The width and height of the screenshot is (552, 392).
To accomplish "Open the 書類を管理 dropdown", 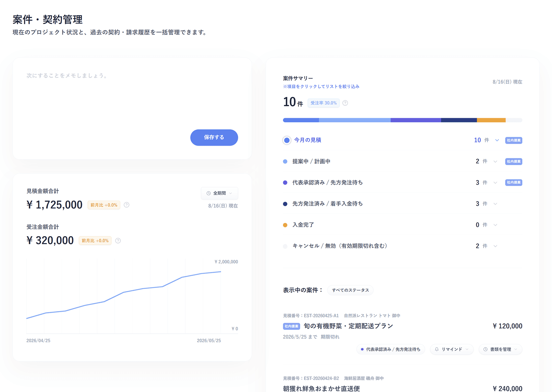I will point(500,349).
